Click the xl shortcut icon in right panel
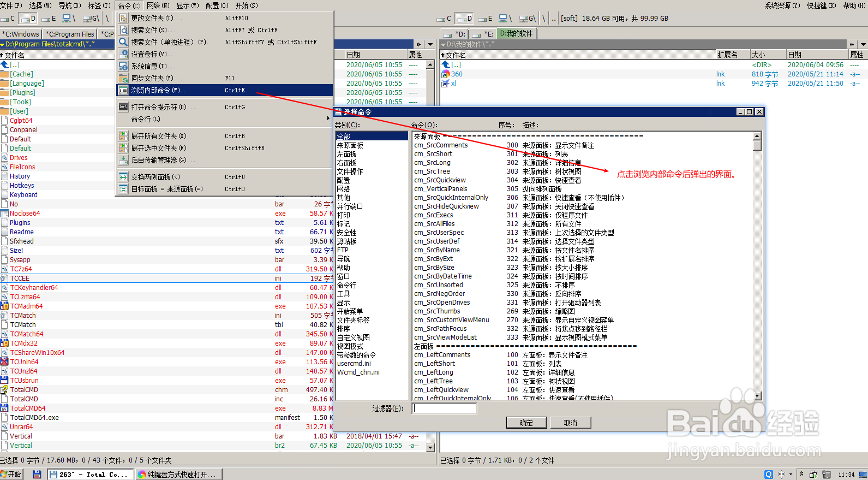 (446, 84)
